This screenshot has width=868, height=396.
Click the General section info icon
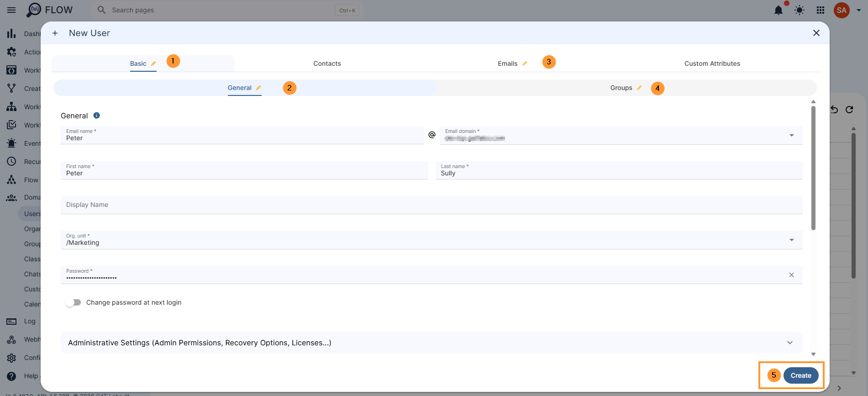point(96,116)
